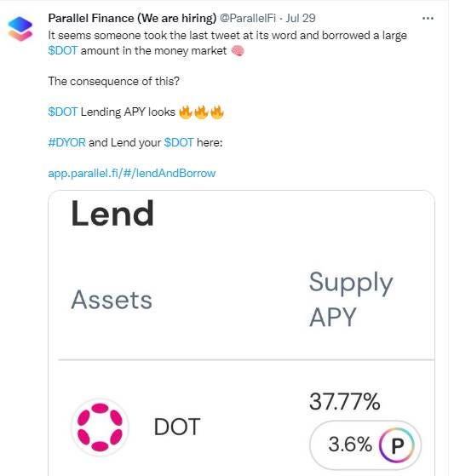This screenshot has width=454, height=476.
Task: Click the fire emojis after Lending APY
Action: 201,112
